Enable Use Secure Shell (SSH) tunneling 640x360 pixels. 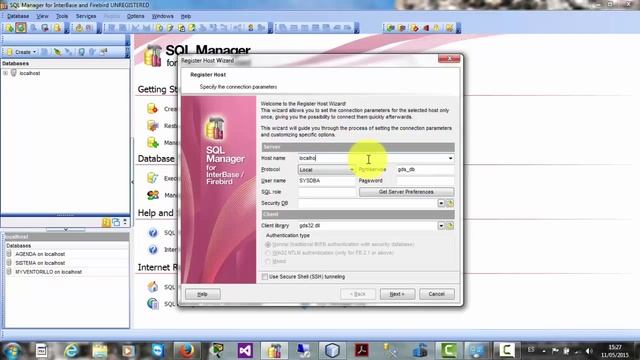[264, 277]
